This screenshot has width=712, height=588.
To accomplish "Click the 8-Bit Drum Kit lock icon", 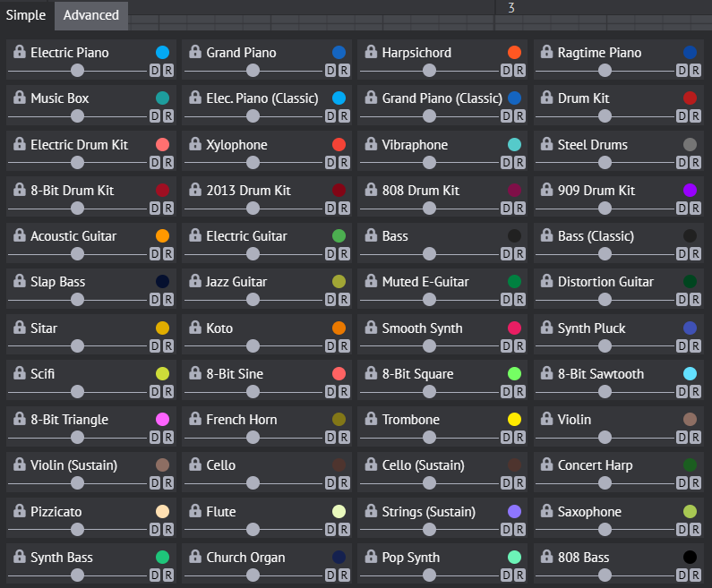I will pos(20,190).
